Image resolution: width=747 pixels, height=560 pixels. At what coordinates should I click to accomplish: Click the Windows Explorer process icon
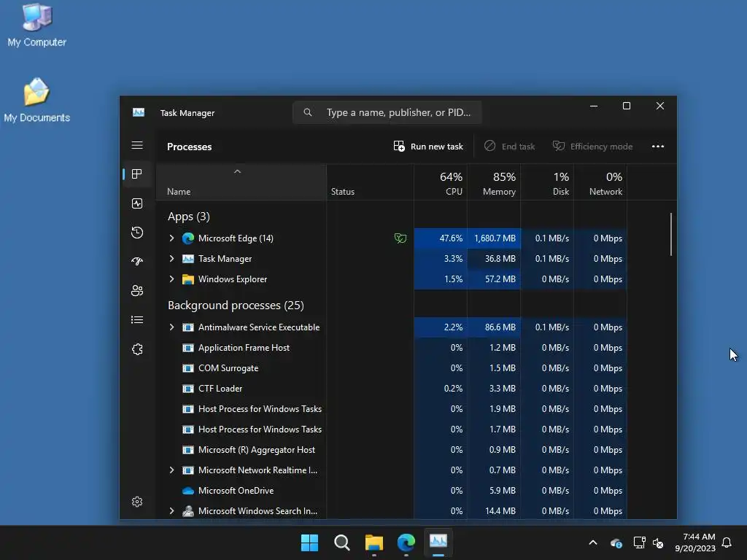(x=188, y=279)
